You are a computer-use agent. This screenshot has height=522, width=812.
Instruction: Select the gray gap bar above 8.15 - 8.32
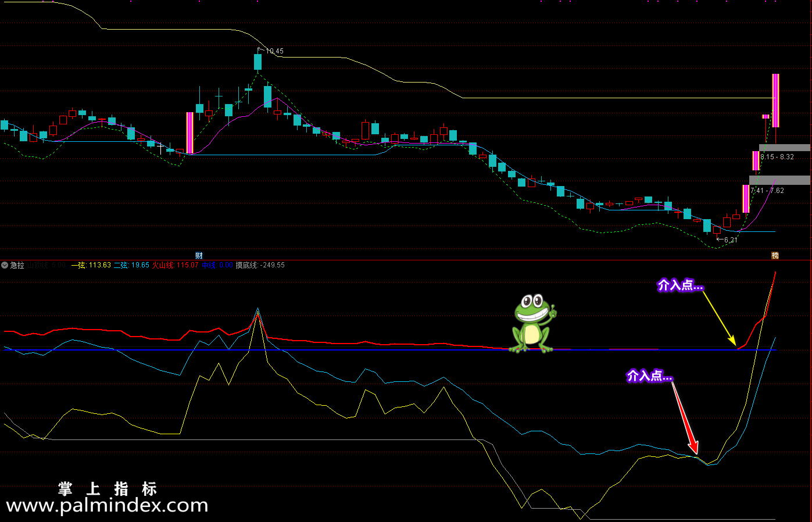pyautogui.click(x=784, y=148)
